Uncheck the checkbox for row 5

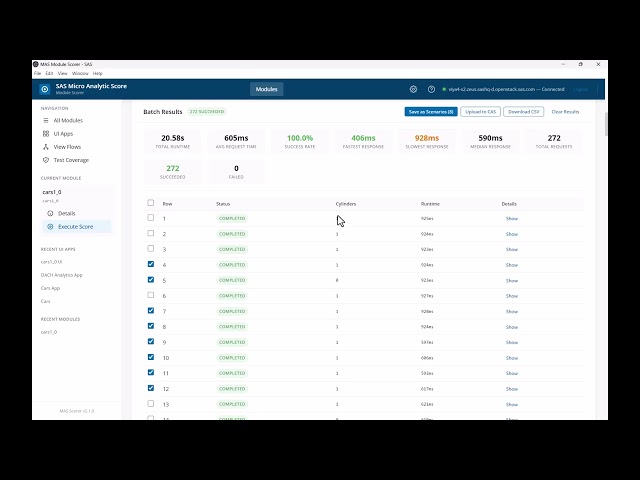coord(151,280)
